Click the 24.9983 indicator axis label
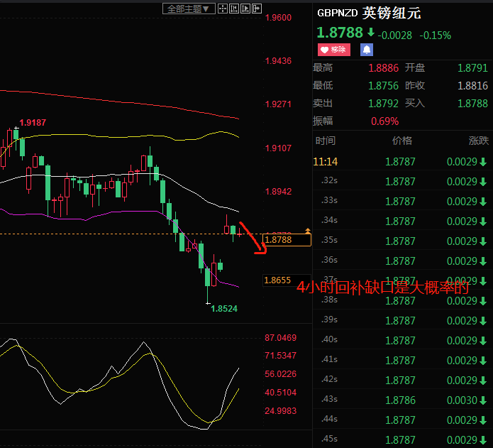493x448 pixels. click(x=280, y=411)
